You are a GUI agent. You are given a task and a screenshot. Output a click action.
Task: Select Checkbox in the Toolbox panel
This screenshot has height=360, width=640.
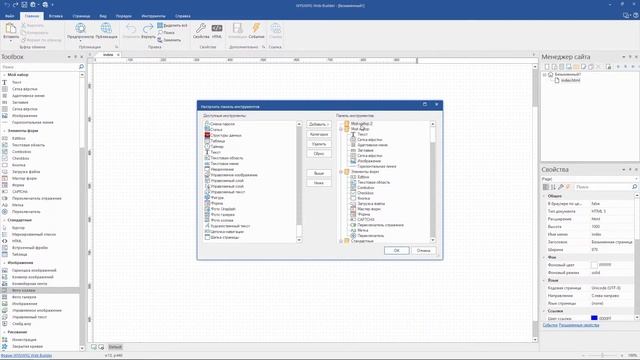click(x=21, y=158)
